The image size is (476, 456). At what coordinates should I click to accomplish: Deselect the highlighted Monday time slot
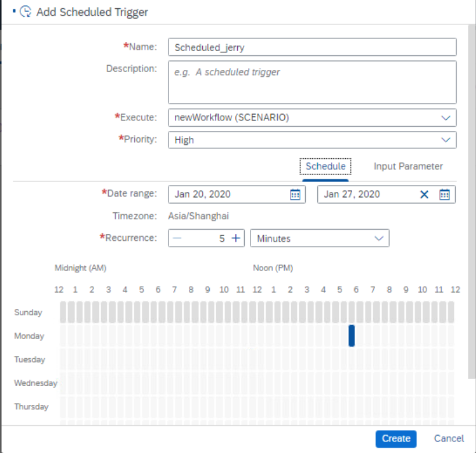352,336
